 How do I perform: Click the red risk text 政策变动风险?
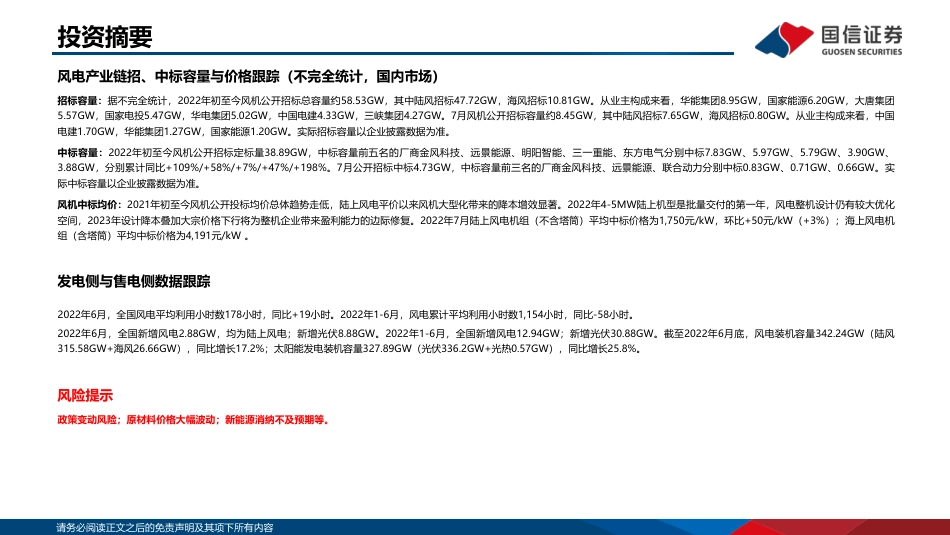pos(87,420)
